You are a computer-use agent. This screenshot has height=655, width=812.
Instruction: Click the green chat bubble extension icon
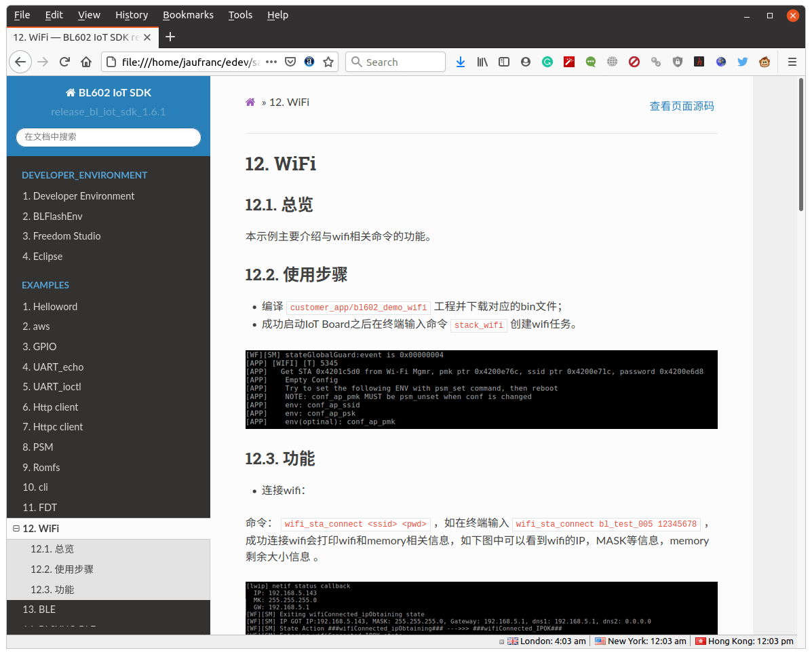click(591, 62)
